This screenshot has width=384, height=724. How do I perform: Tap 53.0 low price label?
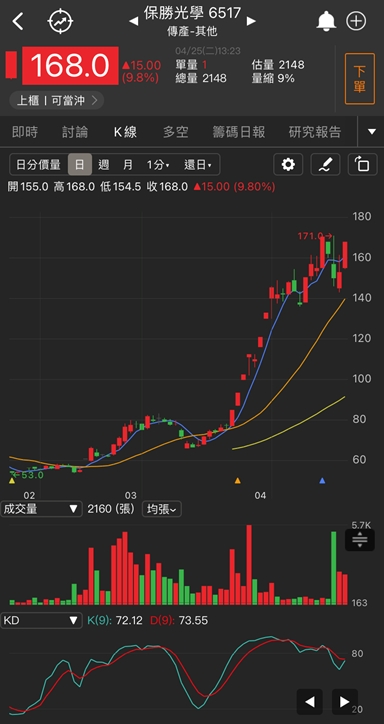(28, 475)
